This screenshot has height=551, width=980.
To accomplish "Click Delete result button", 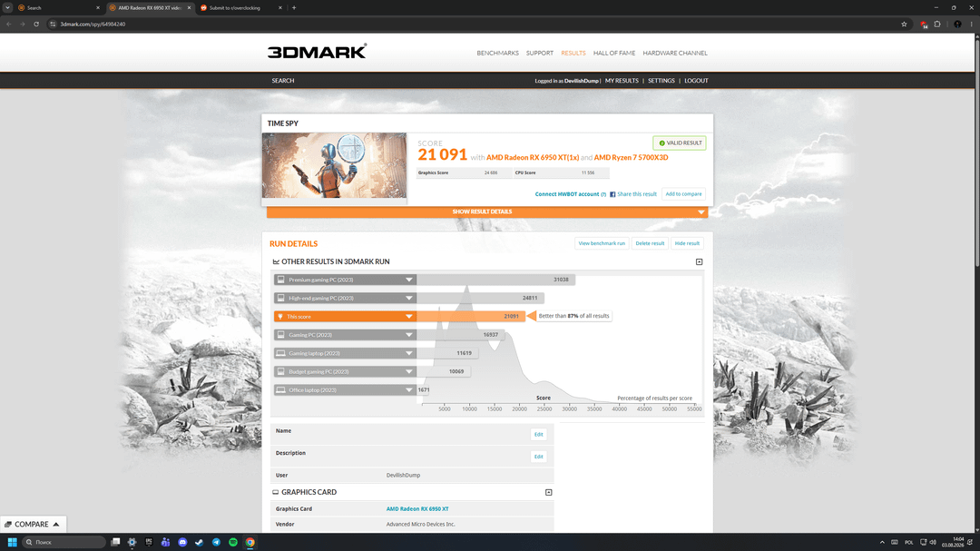I will (x=650, y=243).
